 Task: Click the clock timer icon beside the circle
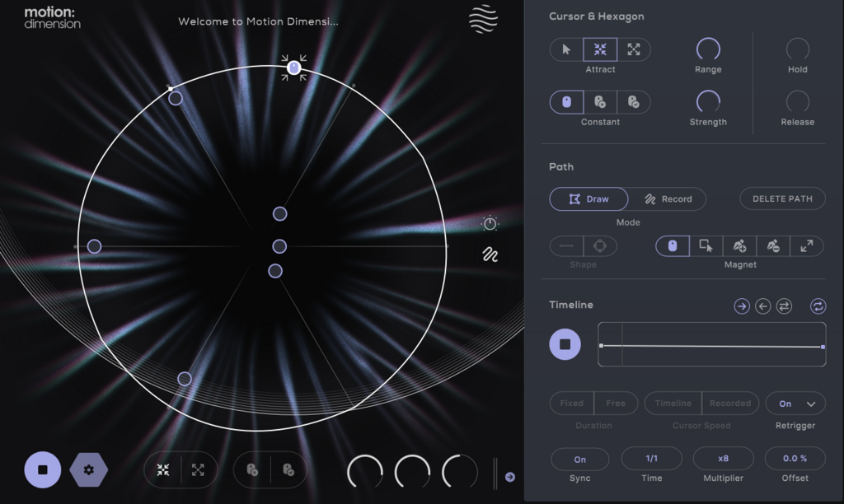(490, 223)
